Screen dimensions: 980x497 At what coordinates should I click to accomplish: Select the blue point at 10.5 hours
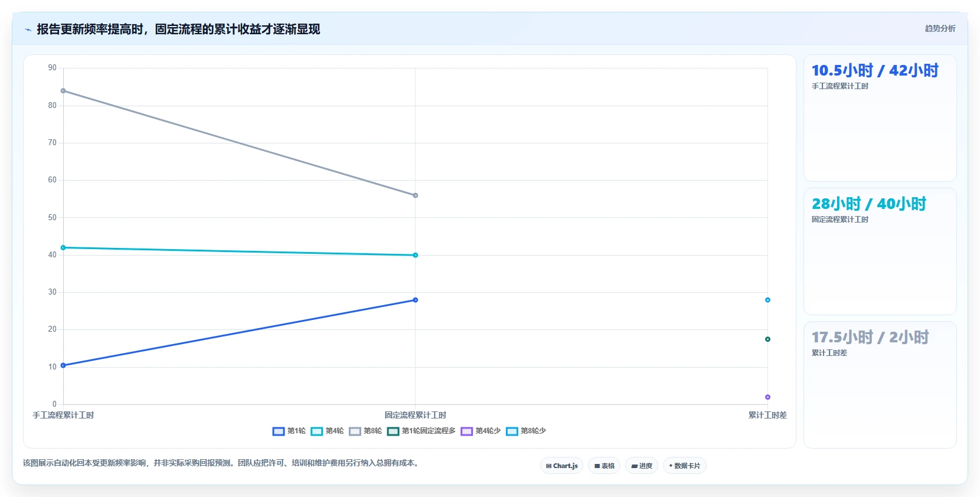pos(63,365)
